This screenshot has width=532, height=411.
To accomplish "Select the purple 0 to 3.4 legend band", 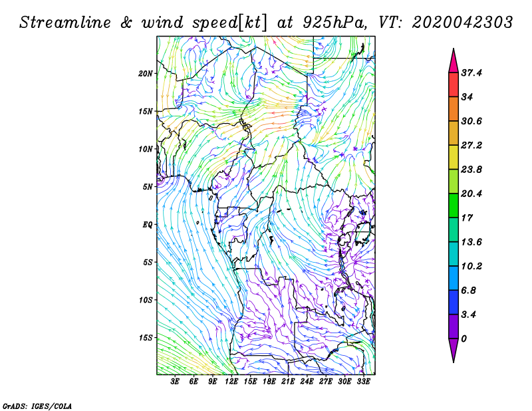I will click(454, 327).
